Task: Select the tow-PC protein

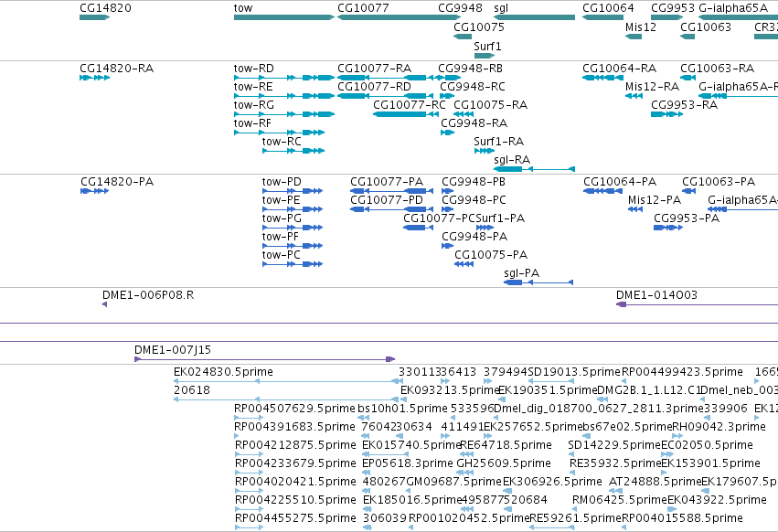Action: pos(293,264)
